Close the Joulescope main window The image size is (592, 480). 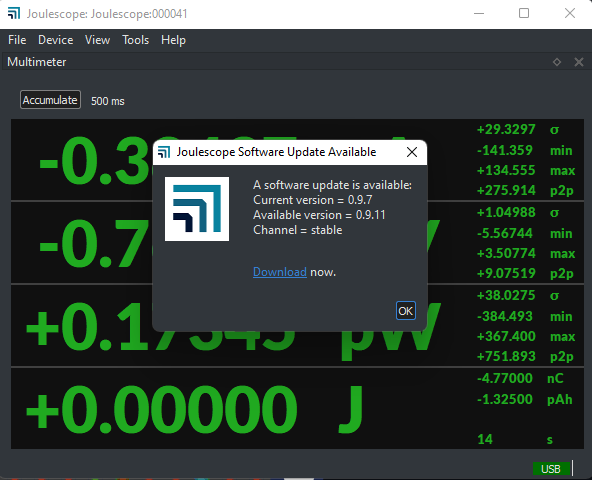click(570, 14)
